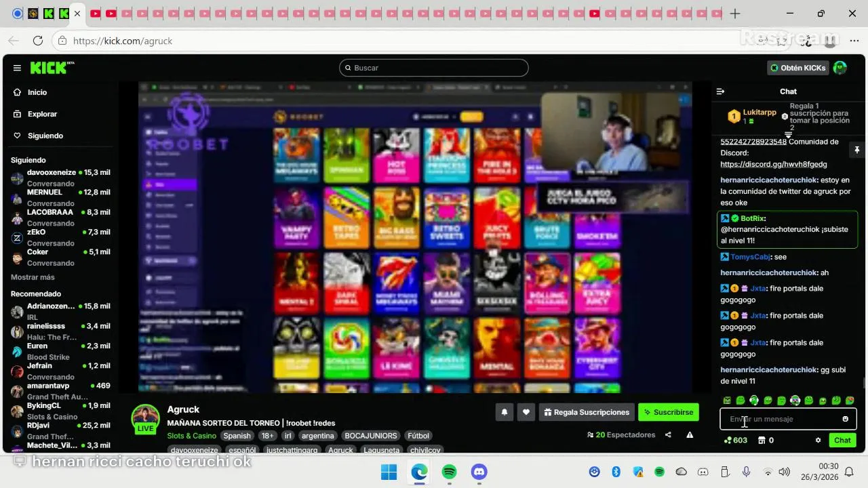Image resolution: width=868 pixels, height=488 pixels.
Task: Select the irl tag
Action: [x=288, y=436]
